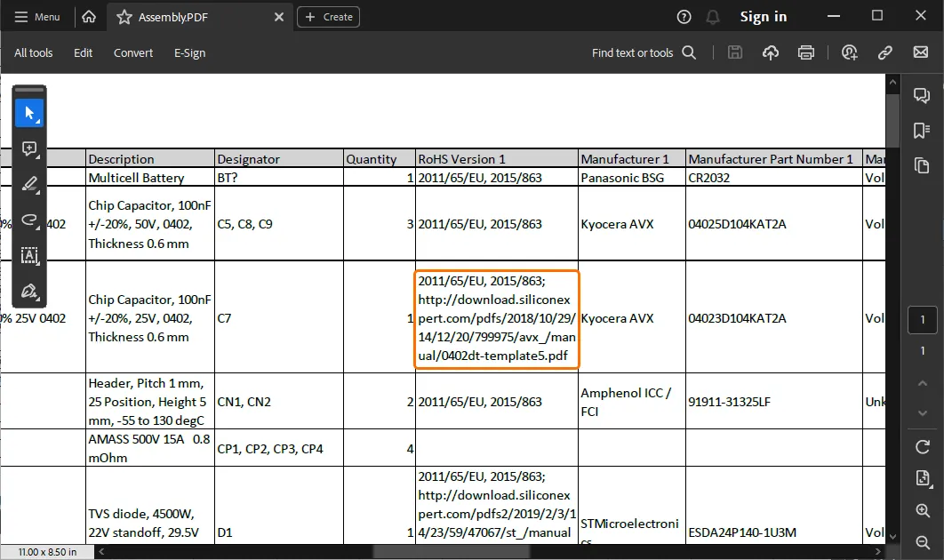Open the Add Comment tool
The height and width of the screenshot is (560, 944).
(29, 148)
